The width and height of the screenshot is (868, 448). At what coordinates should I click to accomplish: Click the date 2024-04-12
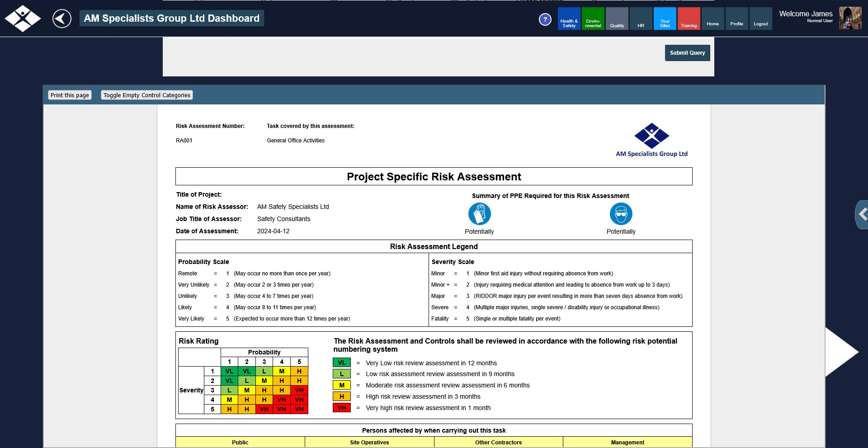pyautogui.click(x=274, y=231)
